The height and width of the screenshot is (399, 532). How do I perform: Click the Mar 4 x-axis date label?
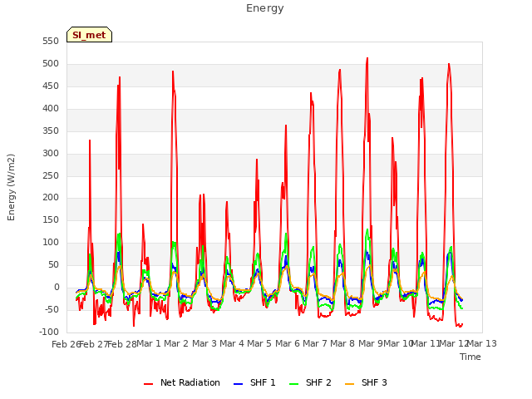pyautogui.click(x=232, y=343)
